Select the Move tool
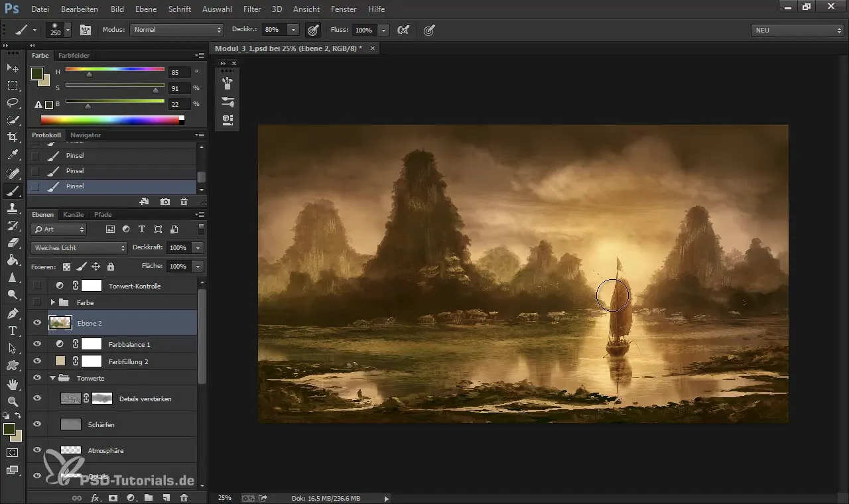The height and width of the screenshot is (504, 849). [12, 68]
